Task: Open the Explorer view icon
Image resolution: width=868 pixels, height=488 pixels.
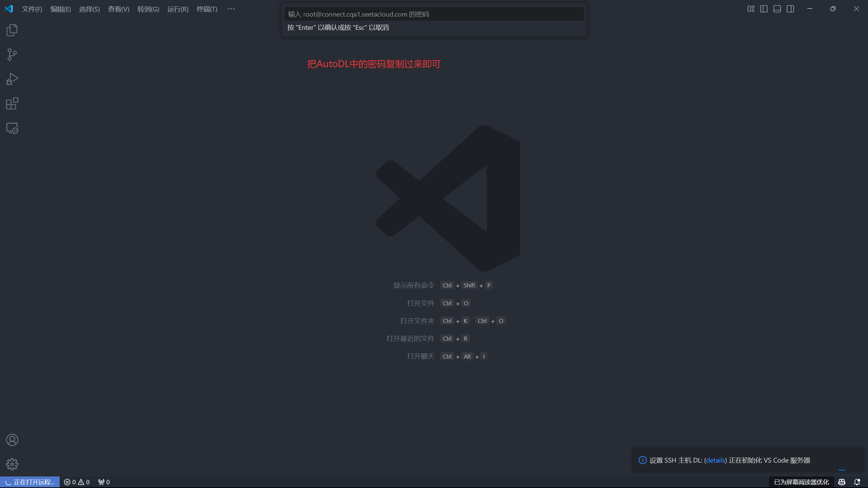Action: tap(12, 30)
